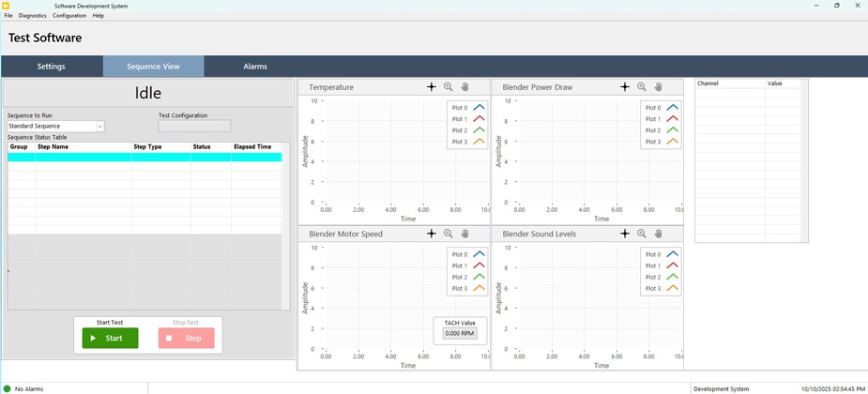Switch to the Alarms tab
The width and height of the screenshot is (868, 394).
tap(255, 67)
